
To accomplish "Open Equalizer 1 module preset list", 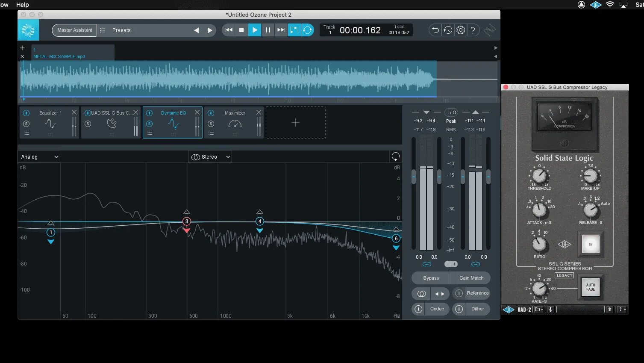I will pos(26,133).
